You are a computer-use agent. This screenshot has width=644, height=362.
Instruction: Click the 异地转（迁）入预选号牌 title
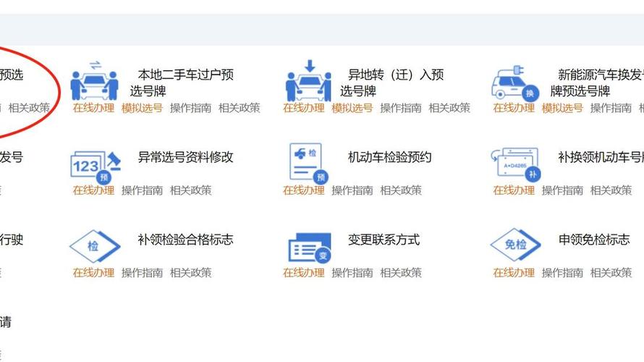point(391,83)
